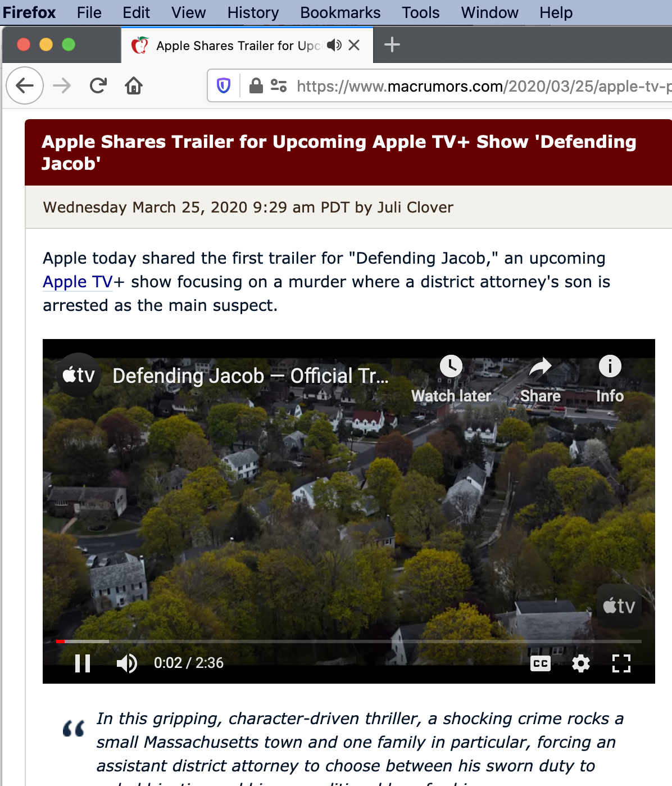Open the Firefox home page
The height and width of the screenshot is (786, 672).
click(134, 85)
